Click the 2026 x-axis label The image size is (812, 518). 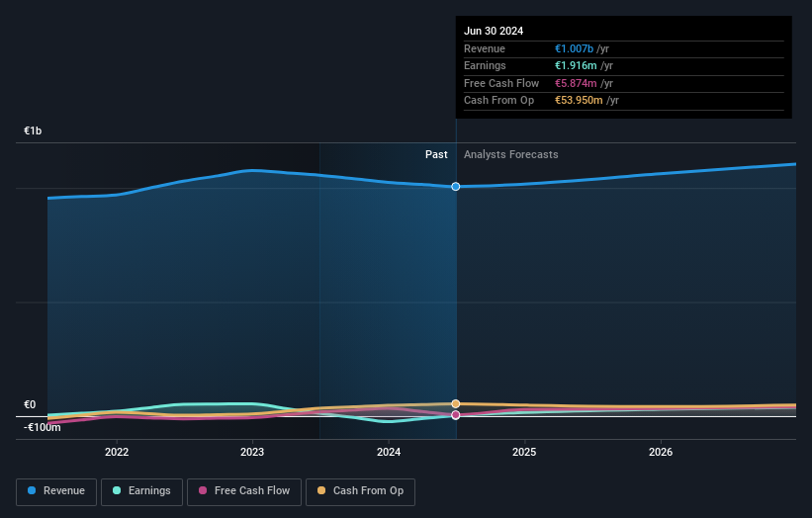pyautogui.click(x=661, y=452)
